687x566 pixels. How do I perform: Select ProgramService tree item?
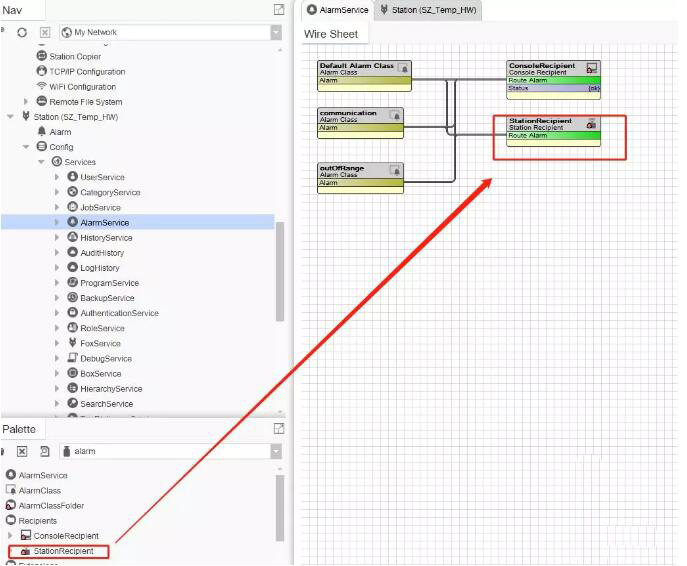click(109, 283)
